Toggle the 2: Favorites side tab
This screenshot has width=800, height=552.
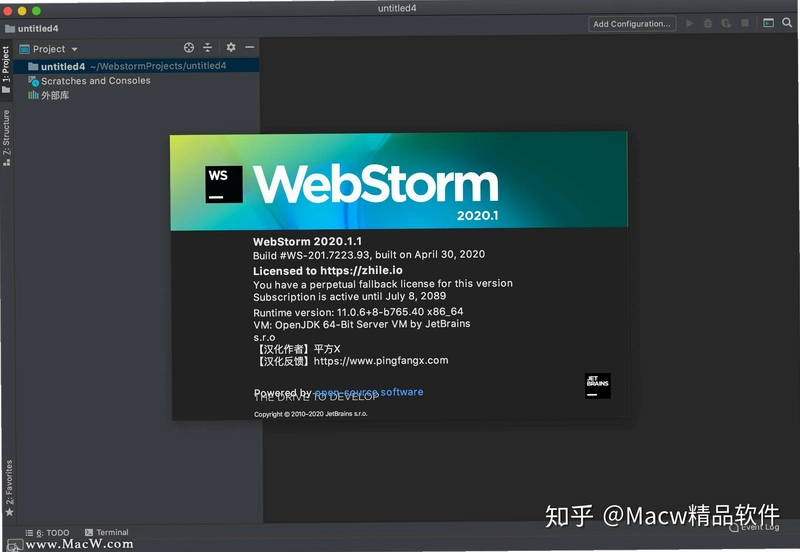[x=9, y=489]
